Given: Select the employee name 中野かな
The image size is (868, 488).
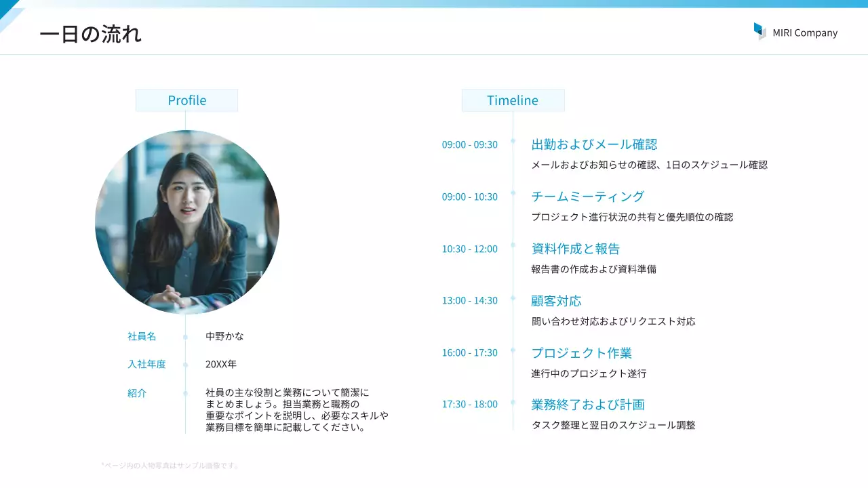Looking at the screenshot, I should click(224, 336).
